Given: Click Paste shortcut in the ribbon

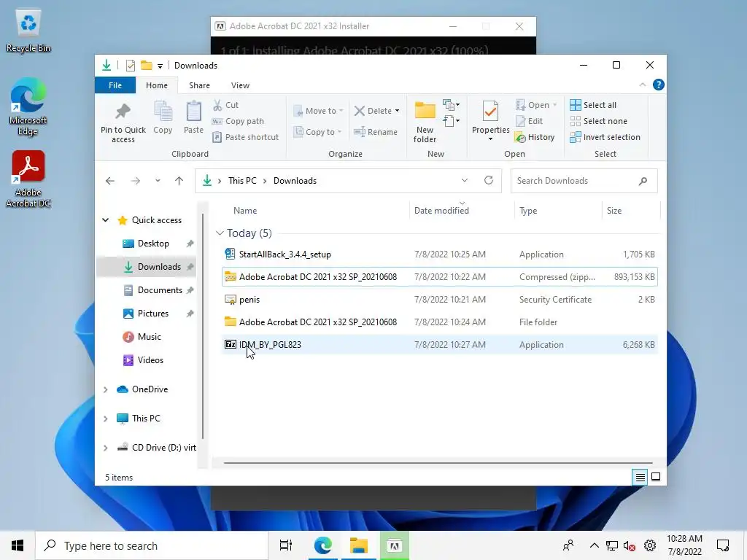Looking at the screenshot, I should click(245, 137).
